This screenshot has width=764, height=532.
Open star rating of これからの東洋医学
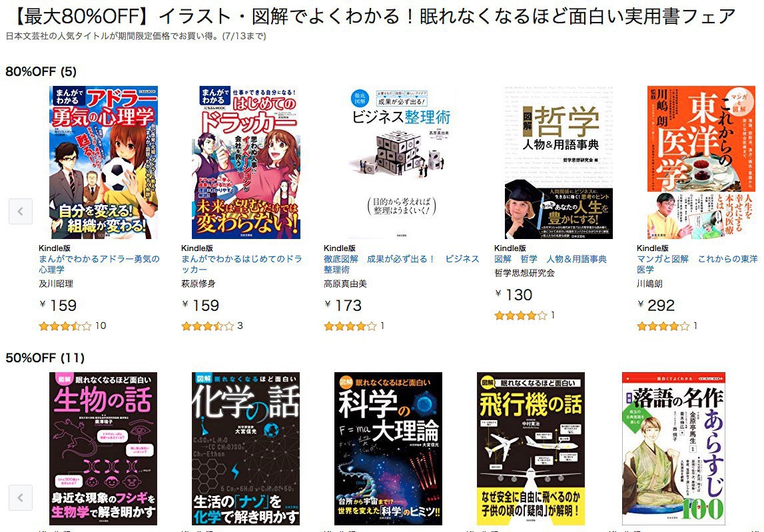(663, 326)
